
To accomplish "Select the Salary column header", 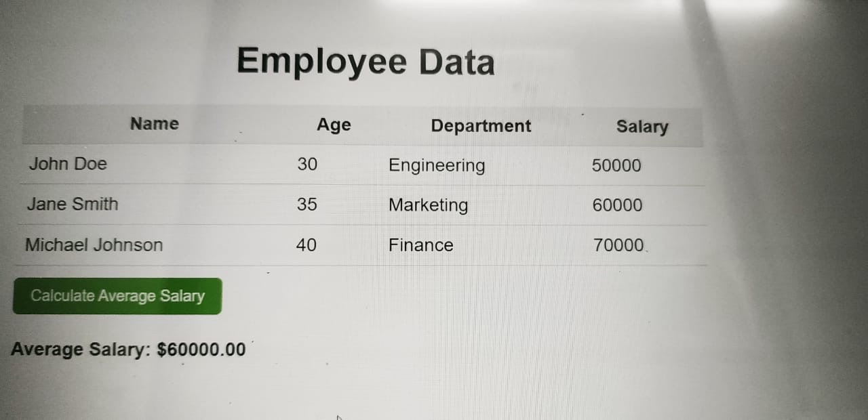I will [642, 127].
